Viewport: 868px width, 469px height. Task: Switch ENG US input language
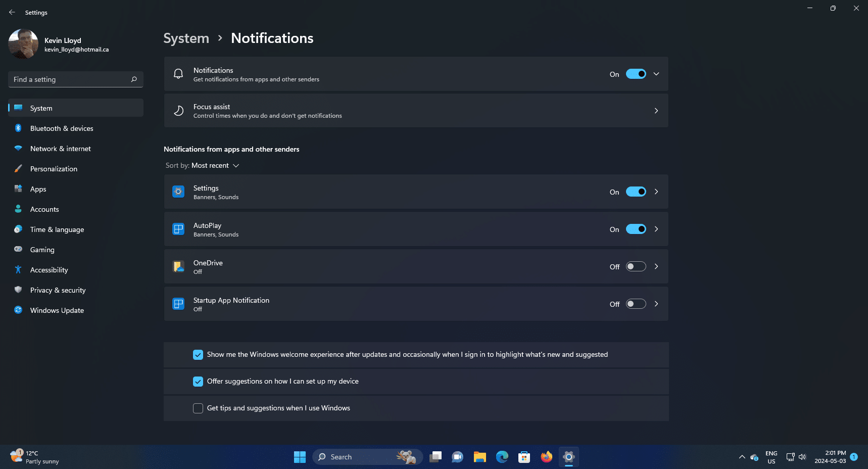(771, 457)
